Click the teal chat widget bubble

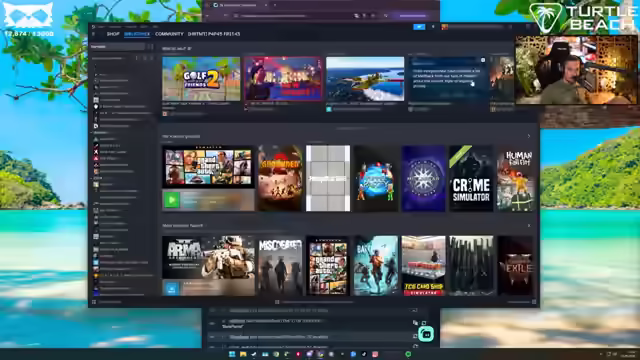pos(426,334)
